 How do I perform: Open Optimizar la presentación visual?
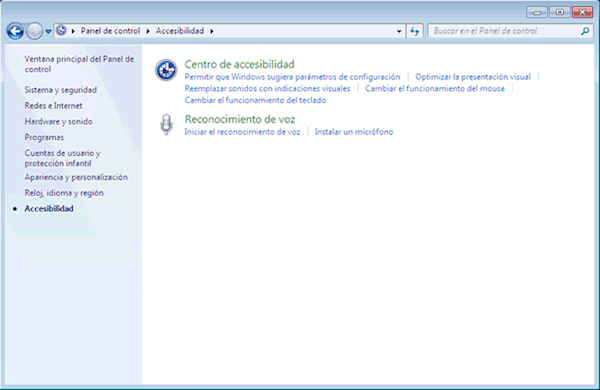(473, 77)
